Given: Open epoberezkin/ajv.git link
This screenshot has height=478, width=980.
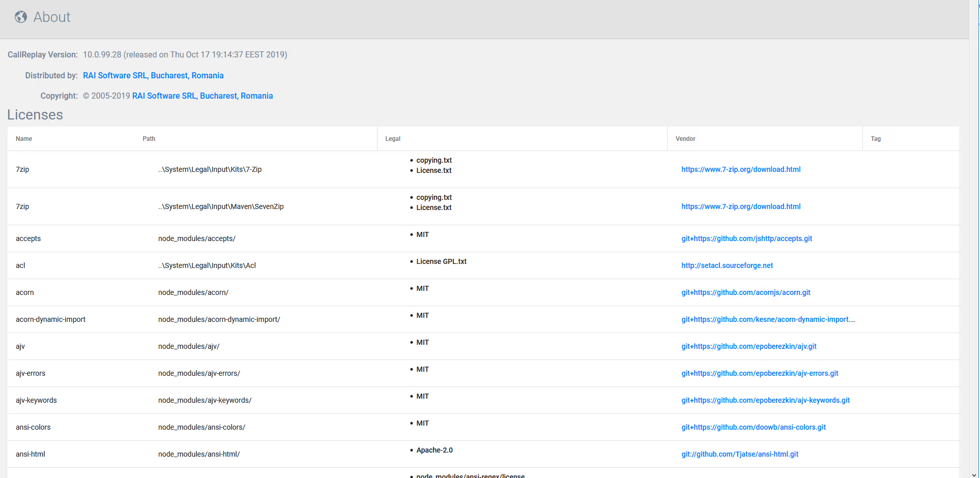Looking at the screenshot, I should click(x=749, y=346).
